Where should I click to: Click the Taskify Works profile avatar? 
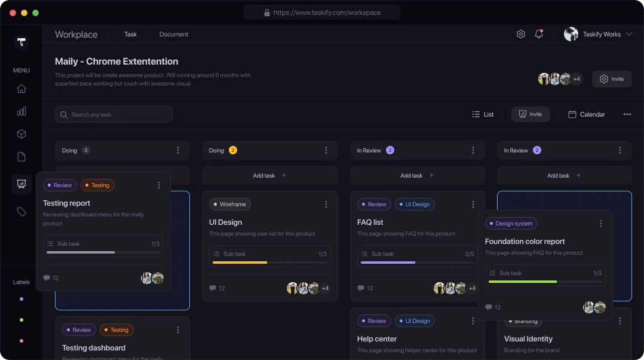click(571, 34)
